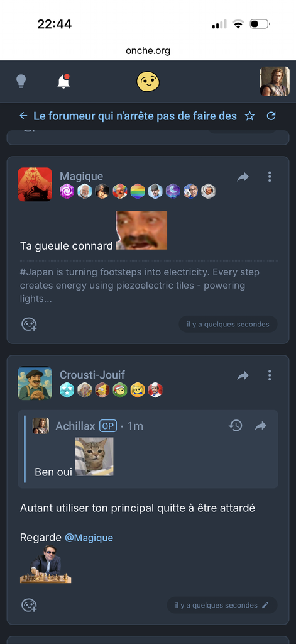Tap the lightbulb theme icon
The height and width of the screenshot is (644, 296).
pos(21,81)
